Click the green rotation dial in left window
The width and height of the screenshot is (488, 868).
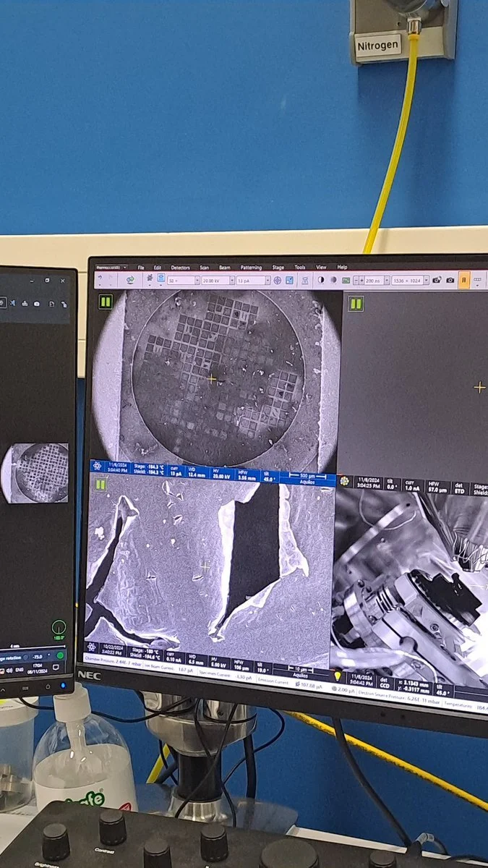click(x=59, y=629)
